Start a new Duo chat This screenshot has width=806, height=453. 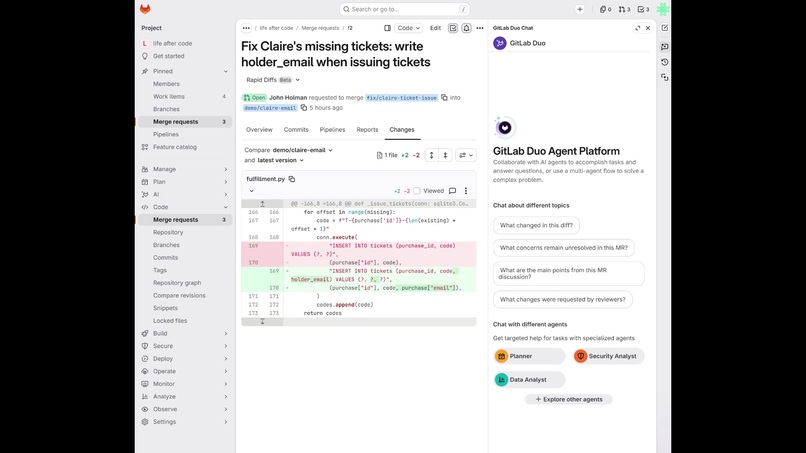point(665,28)
